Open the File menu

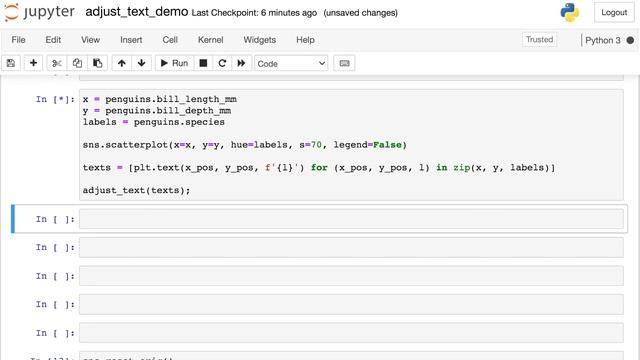(x=18, y=40)
